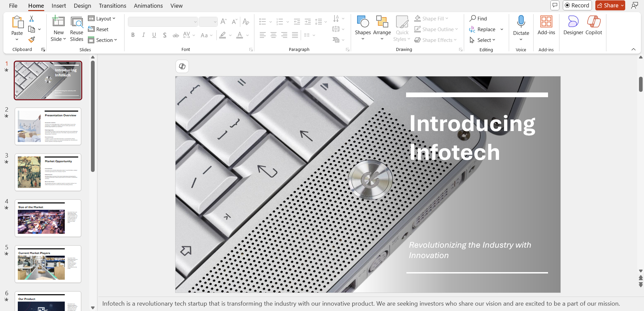The image size is (644, 311).
Task: Open the Transitions tab
Action: tap(112, 6)
